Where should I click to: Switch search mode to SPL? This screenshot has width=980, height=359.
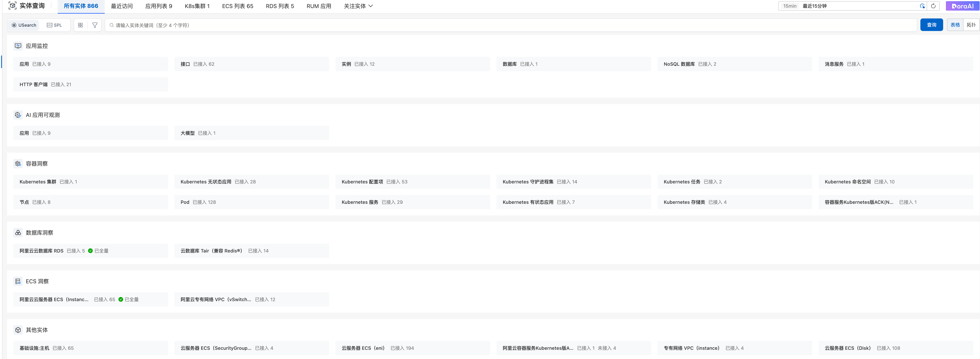tap(54, 25)
